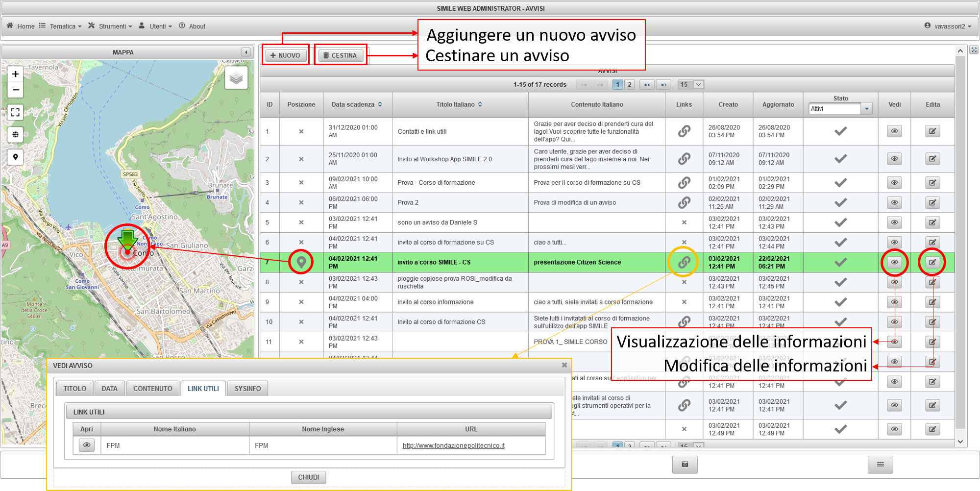The image size is (980, 491).
Task: Edit invito a corso SIMILE - CS notice
Action: (932, 262)
